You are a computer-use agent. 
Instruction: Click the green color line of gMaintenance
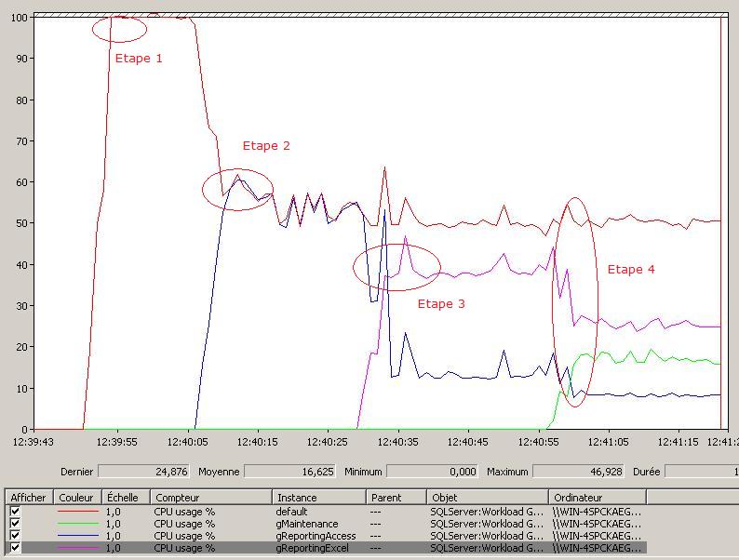point(76,524)
